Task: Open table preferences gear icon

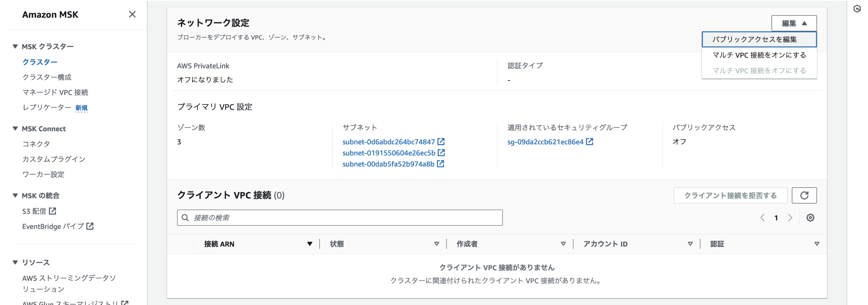Action: (810, 218)
